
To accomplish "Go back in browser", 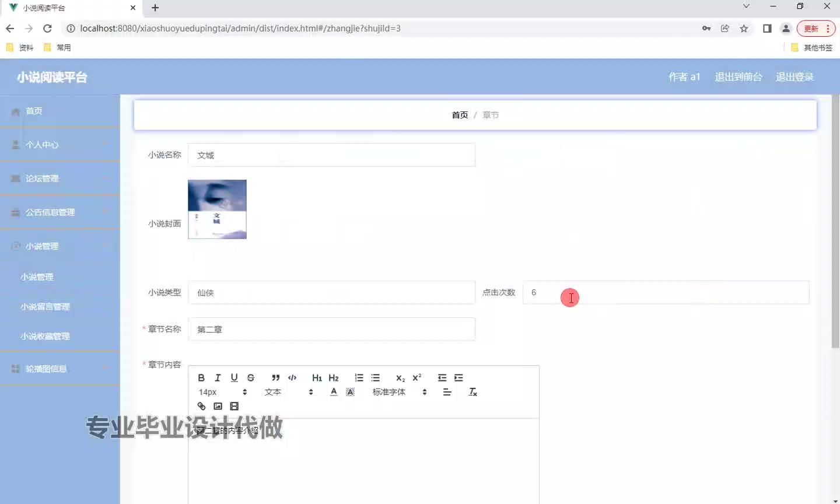I will (x=10, y=28).
